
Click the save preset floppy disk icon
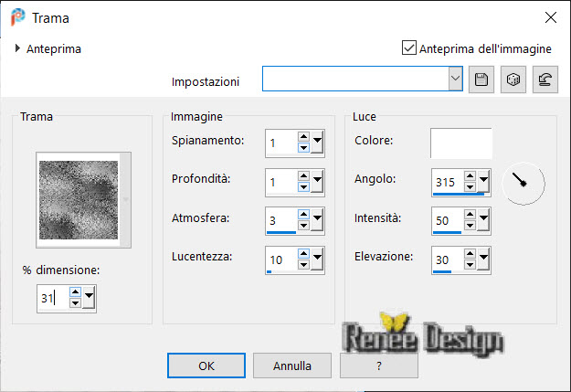coord(481,79)
